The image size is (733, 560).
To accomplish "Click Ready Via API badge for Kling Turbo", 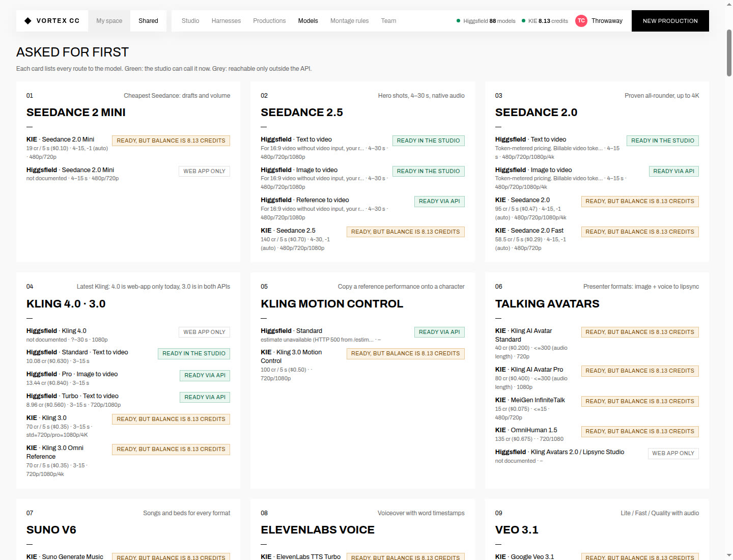I will pyautogui.click(x=205, y=397).
